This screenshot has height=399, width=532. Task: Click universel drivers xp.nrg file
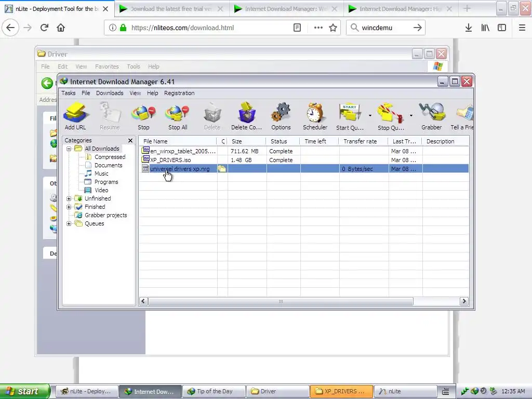(x=180, y=169)
